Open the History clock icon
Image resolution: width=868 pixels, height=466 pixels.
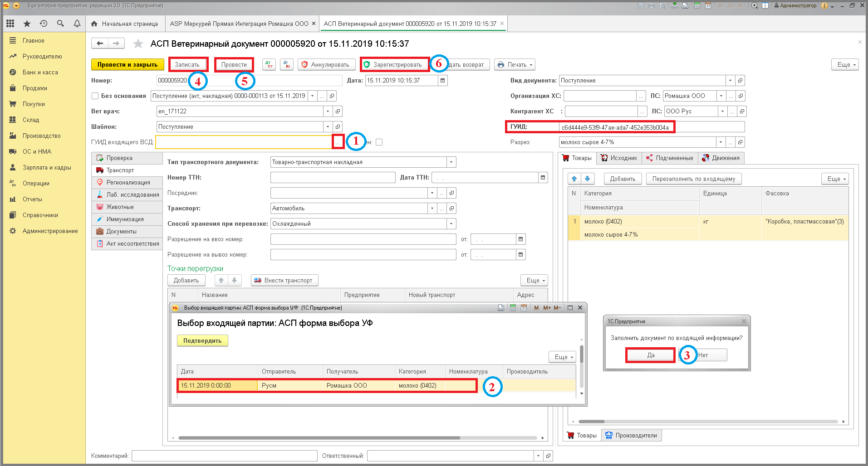pyautogui.click(x=44, y=24)
